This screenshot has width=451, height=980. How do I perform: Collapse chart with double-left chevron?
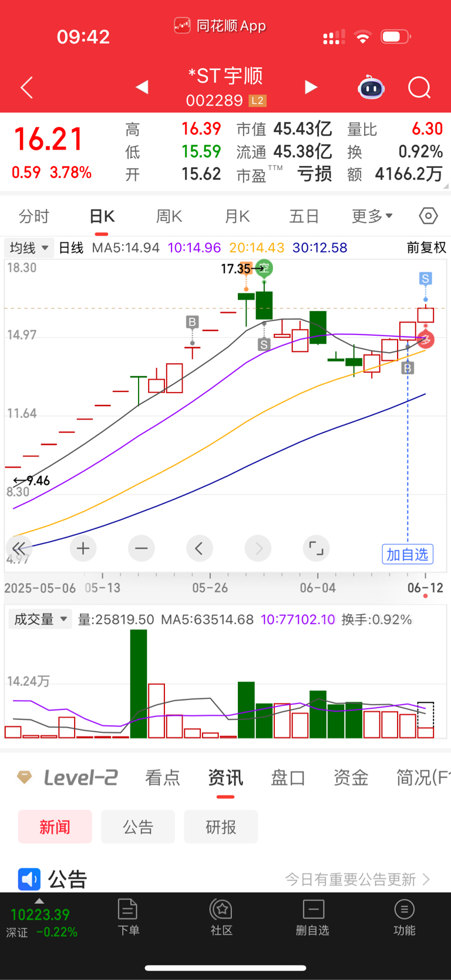[x=19, y=549]
